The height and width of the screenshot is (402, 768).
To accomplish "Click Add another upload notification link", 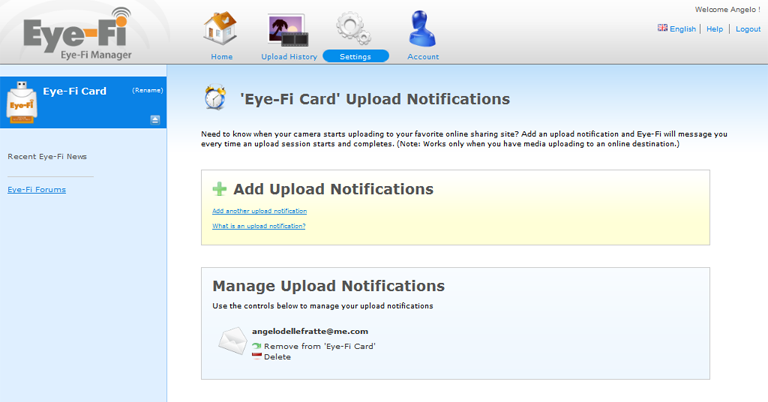I will 260,211.
